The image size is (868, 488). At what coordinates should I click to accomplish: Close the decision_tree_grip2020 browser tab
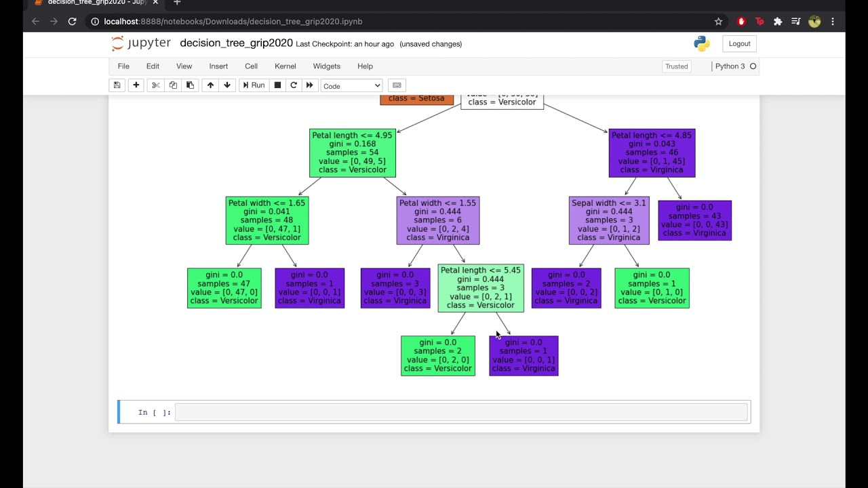click(x=155, y=3)
